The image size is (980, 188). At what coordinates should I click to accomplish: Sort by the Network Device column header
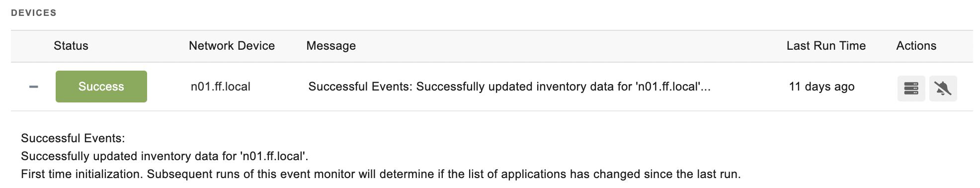click(x=232, y=46)
